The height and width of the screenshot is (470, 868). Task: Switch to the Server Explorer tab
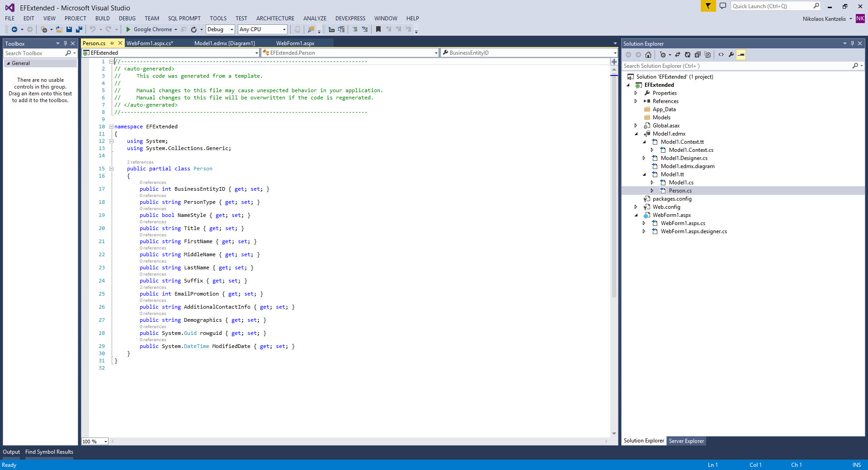pos(686,441)
